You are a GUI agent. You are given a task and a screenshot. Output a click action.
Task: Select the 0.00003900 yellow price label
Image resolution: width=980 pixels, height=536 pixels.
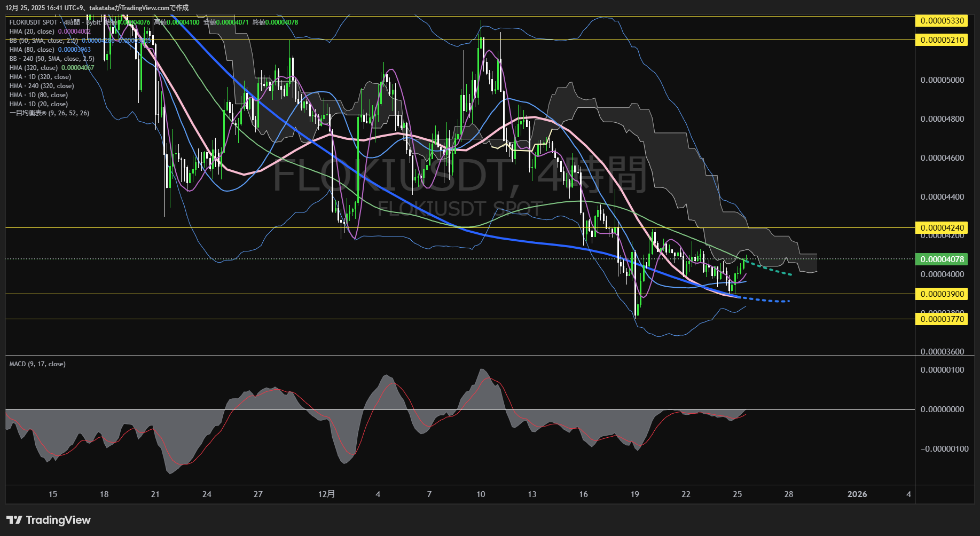click(942, 294)
